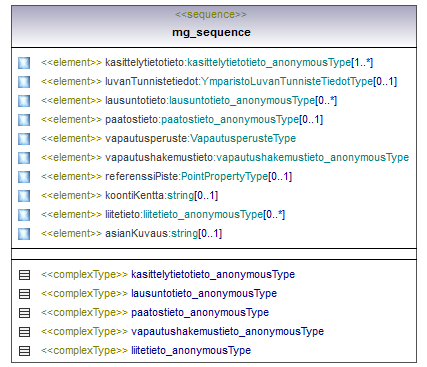Image resolution: width=427 pixels, height=367 pixels.
Task: Click the element icon beside vapautusperuste
Action: pyautogui.click(x=24, y=139)
